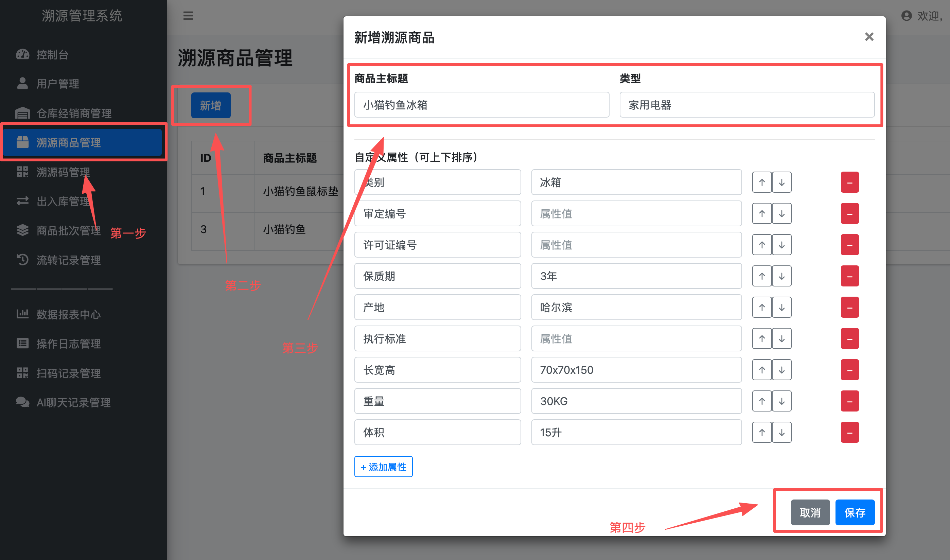Click the value field containing 哈尔滨
The width and height of the screenshot is (950, 560).
(x=636, y=308)
